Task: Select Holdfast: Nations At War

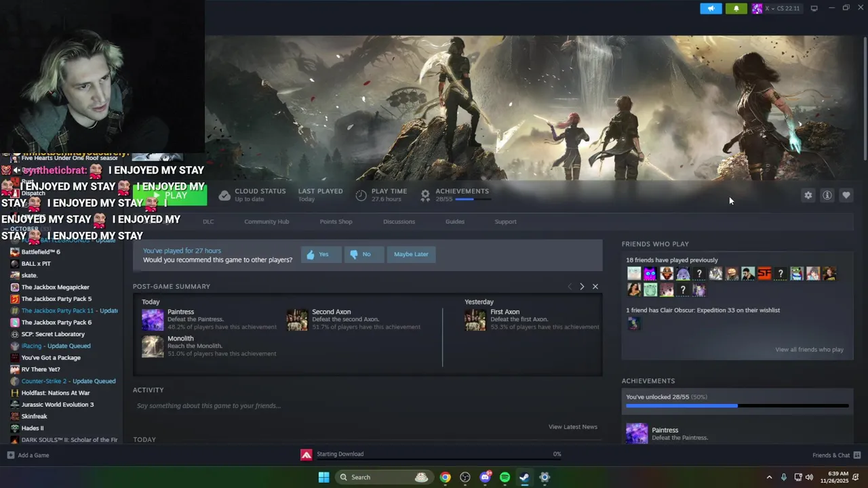Action: tap(56, 393)
